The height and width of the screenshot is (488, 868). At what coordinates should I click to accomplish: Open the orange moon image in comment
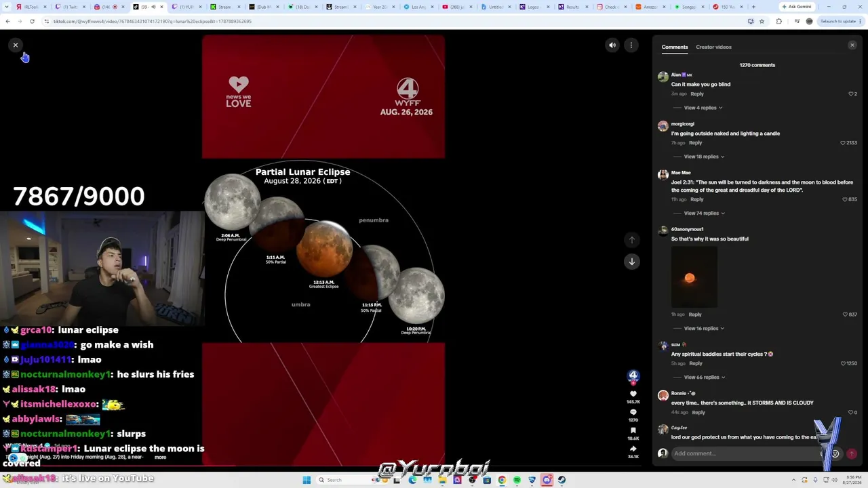tap(694, 277)
